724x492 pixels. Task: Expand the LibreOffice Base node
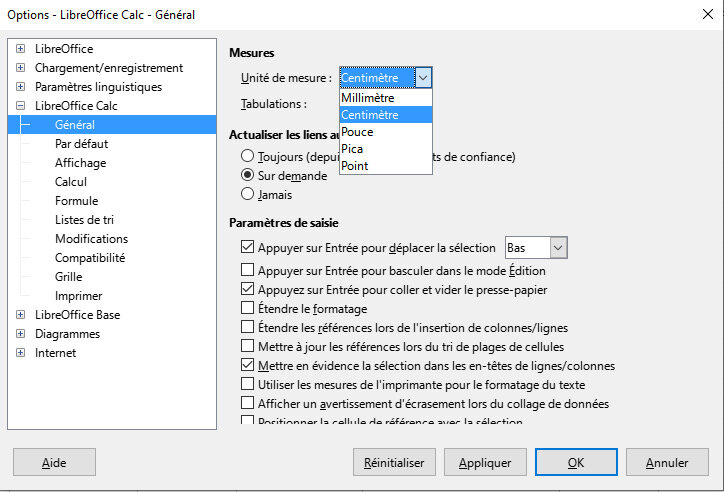[20, 315]
